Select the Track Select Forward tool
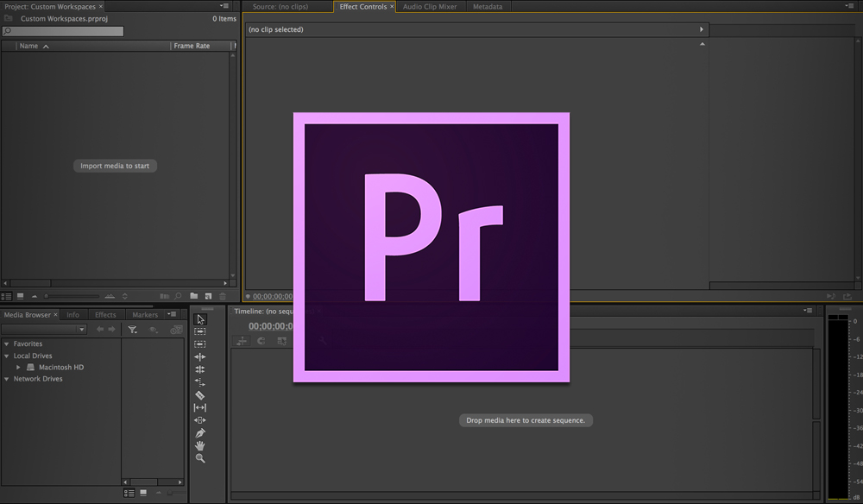863x504 pixels. tap(200, 331)
